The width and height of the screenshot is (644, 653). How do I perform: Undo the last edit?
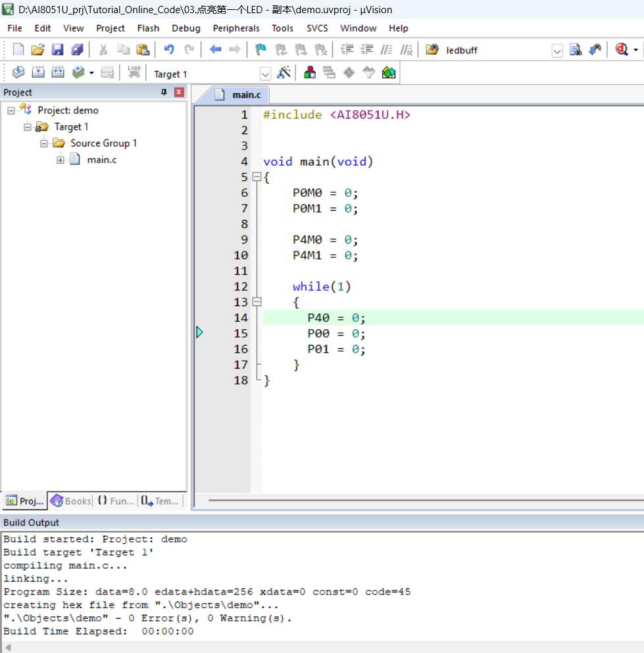168,49
